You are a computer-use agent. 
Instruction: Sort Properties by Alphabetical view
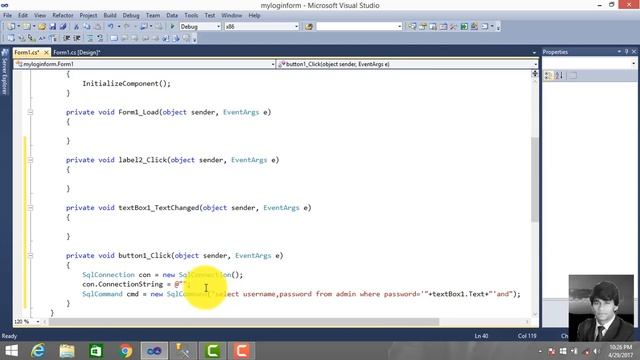[x=559, y=76]
